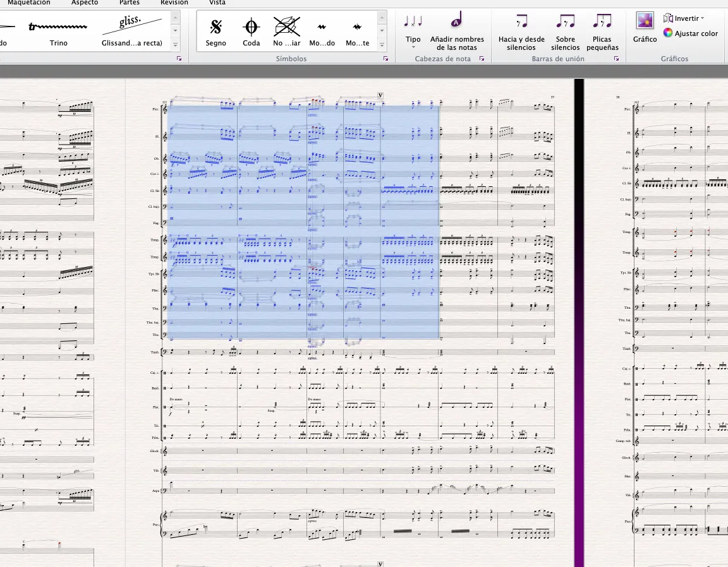Open the Revisión ribbon tab
The image size is (728, 567).
(x=174, y=3)
